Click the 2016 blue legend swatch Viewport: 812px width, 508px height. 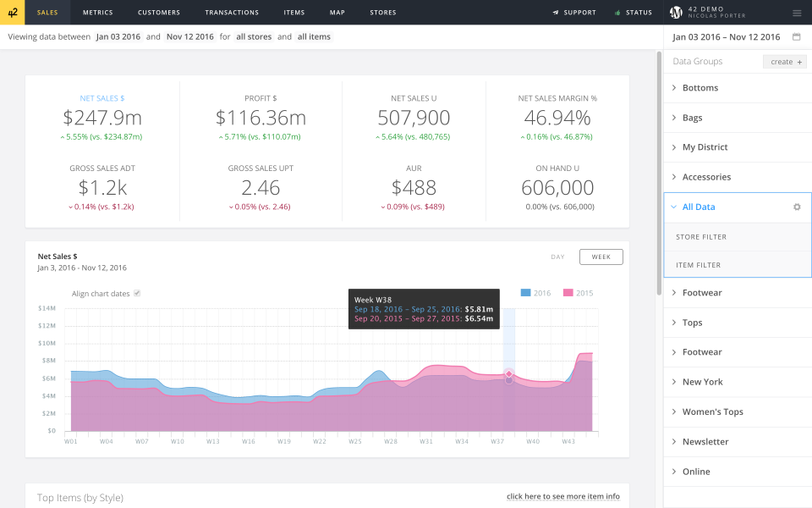click(x=525, y=293)
